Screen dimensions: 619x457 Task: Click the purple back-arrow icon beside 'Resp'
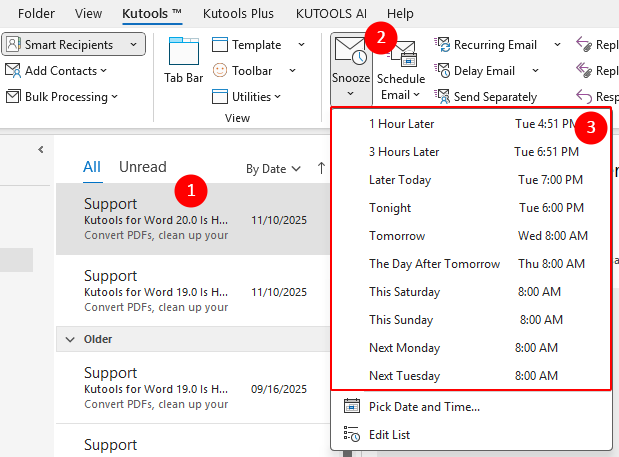click(584, 96)
